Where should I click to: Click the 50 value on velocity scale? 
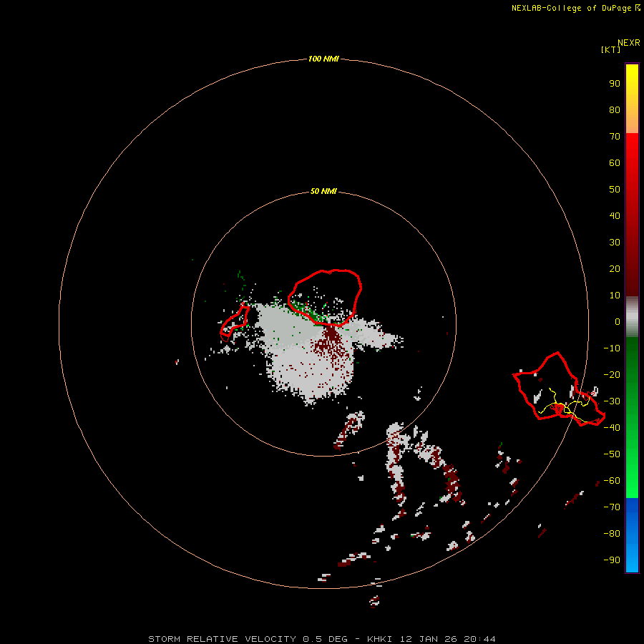click(615, 190)
